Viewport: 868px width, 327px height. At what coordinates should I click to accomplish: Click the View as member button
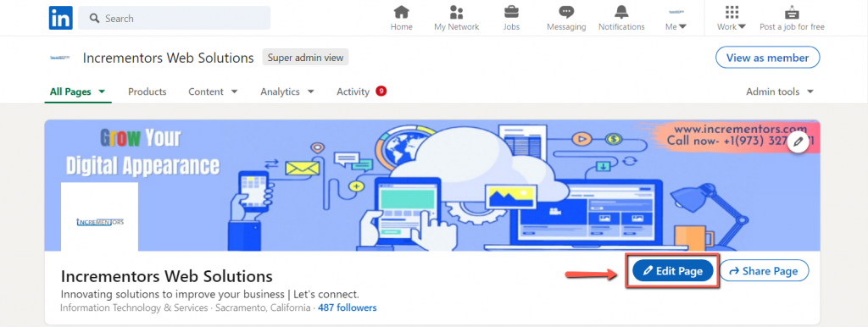(x=767, y=58)
